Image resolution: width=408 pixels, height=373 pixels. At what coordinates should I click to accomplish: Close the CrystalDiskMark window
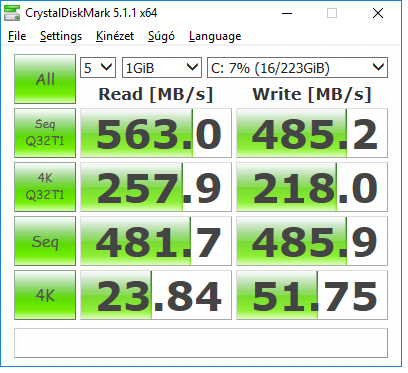[378, 13]
